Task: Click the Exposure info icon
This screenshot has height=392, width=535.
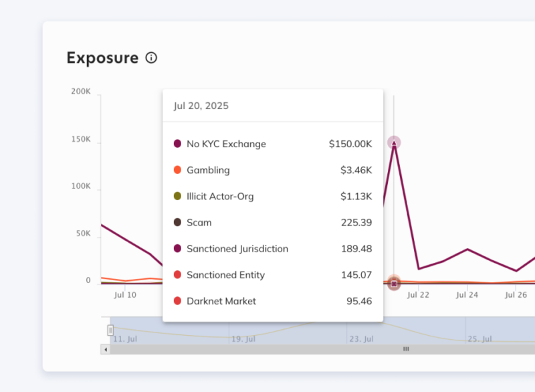Action: click(x=151, y=58)
